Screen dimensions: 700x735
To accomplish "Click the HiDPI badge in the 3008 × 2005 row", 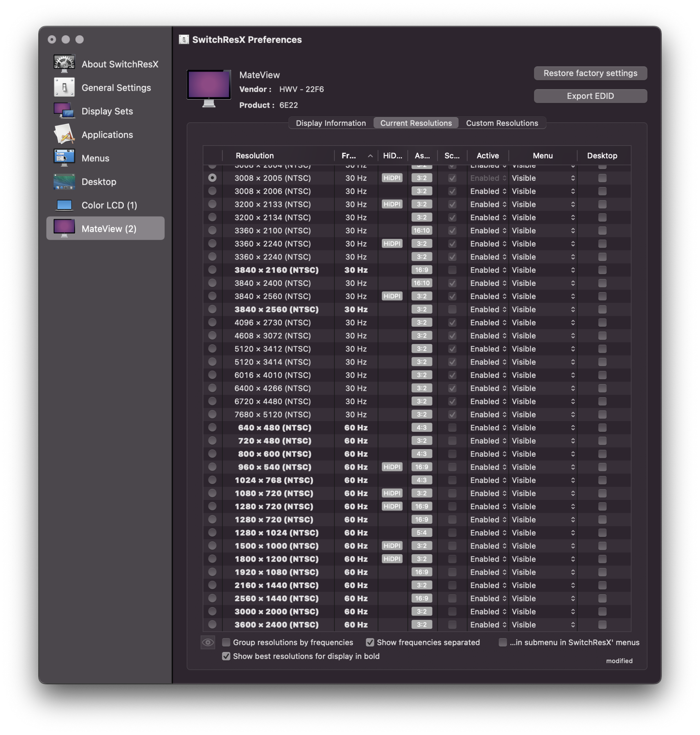I will tap(392, 178).
